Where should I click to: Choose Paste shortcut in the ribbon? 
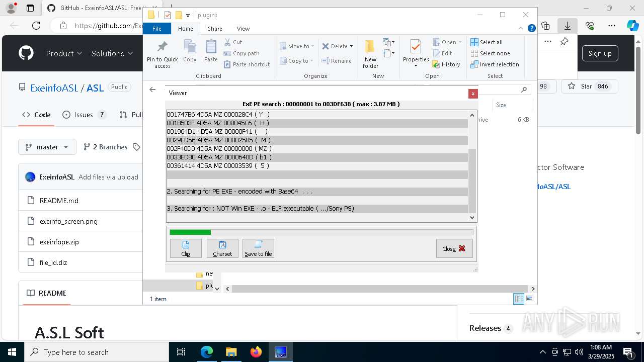point(247,64)
